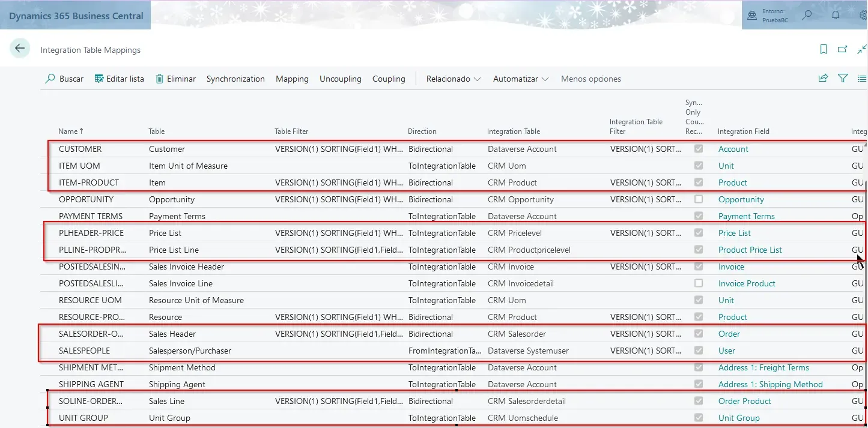This screenshot has width=868, height=428.
Task: Toggle the filter pane funnel icon
Action: point(843,78)
